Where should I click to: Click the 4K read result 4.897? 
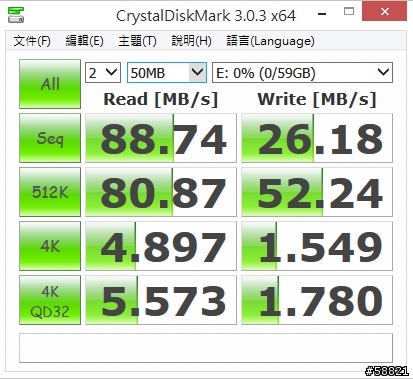click(x=161, y=246)
